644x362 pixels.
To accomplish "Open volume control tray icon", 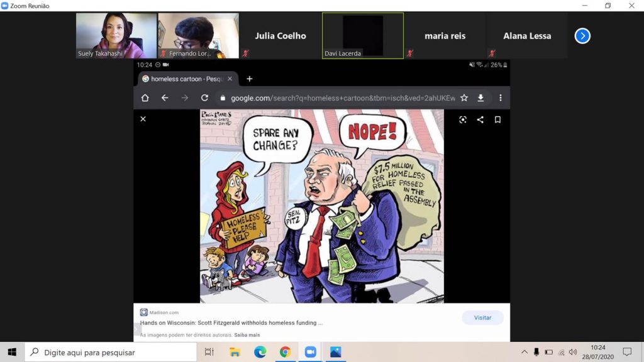I will click(x=573, y=352).
